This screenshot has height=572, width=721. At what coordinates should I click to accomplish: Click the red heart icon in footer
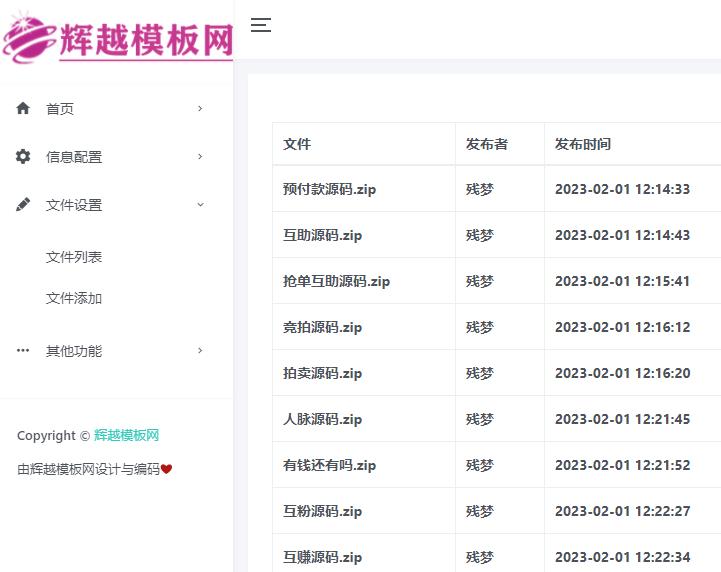pos(167,468)
